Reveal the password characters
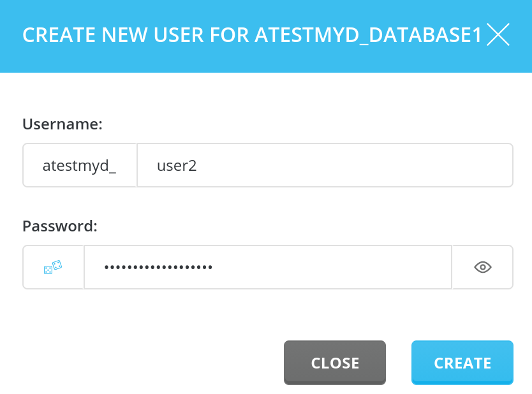The image size is (532, 394). coord(483,267)
